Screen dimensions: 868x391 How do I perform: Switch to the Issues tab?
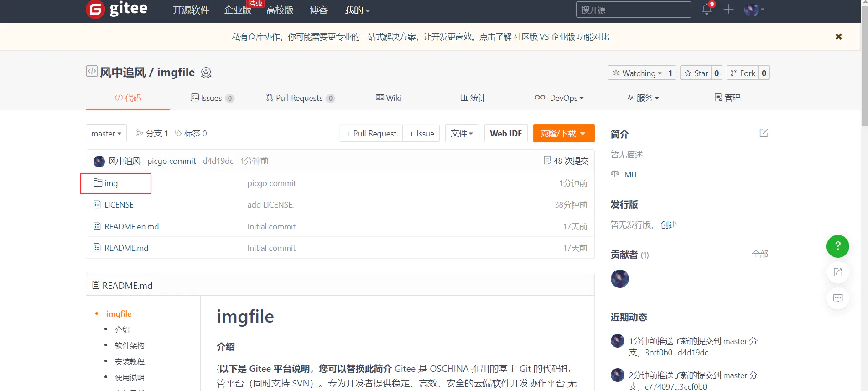point(212,98)
